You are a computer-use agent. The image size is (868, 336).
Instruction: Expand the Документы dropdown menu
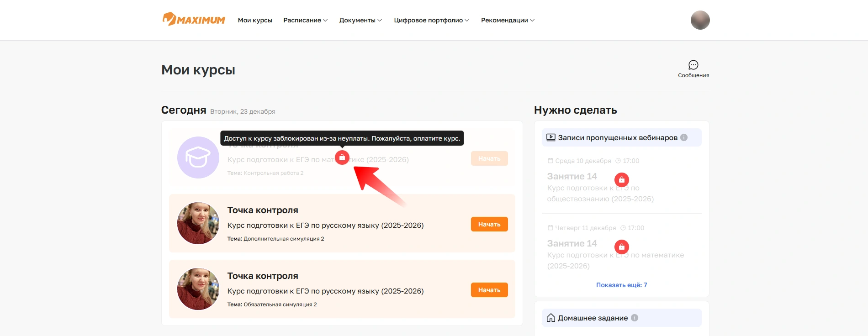pos(360,20)
